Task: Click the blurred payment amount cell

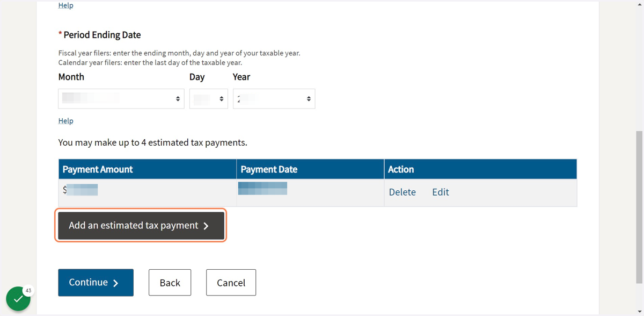Action: [x=148, y=192]
